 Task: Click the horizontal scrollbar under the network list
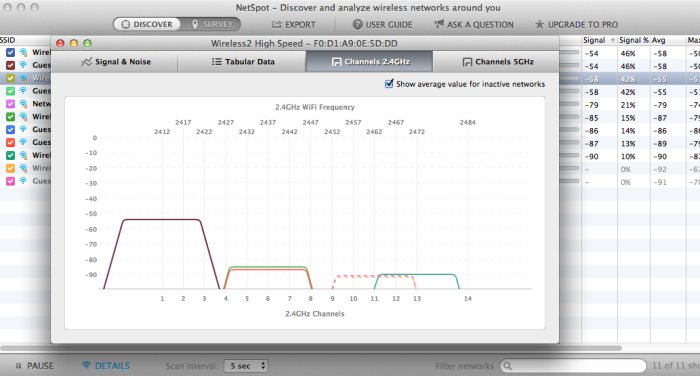tap(311, 348)
